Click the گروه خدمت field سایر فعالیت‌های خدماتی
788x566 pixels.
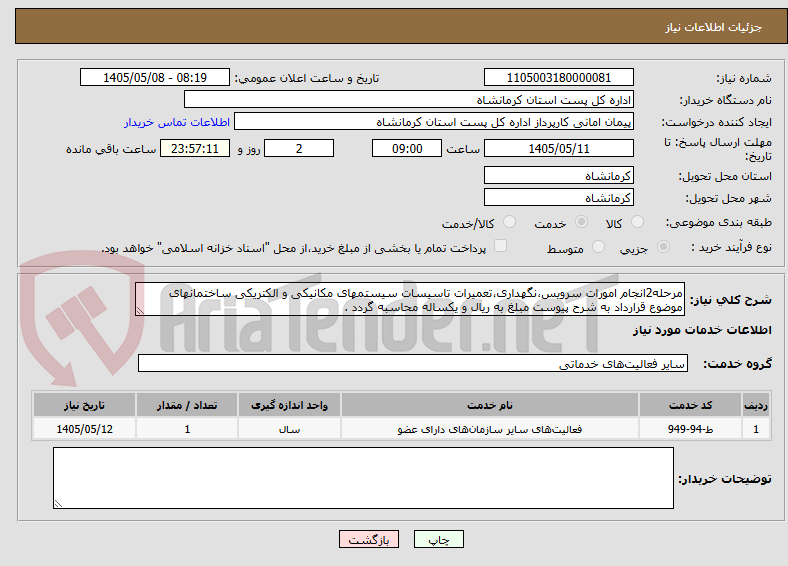click(413, 363)
